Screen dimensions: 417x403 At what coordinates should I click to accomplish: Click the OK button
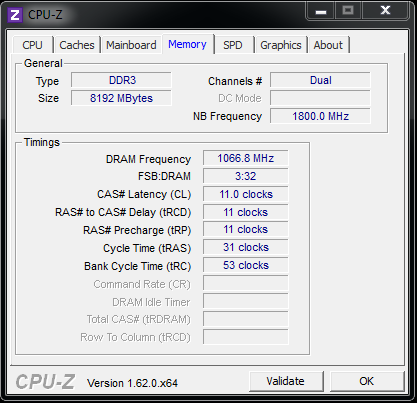366,381
